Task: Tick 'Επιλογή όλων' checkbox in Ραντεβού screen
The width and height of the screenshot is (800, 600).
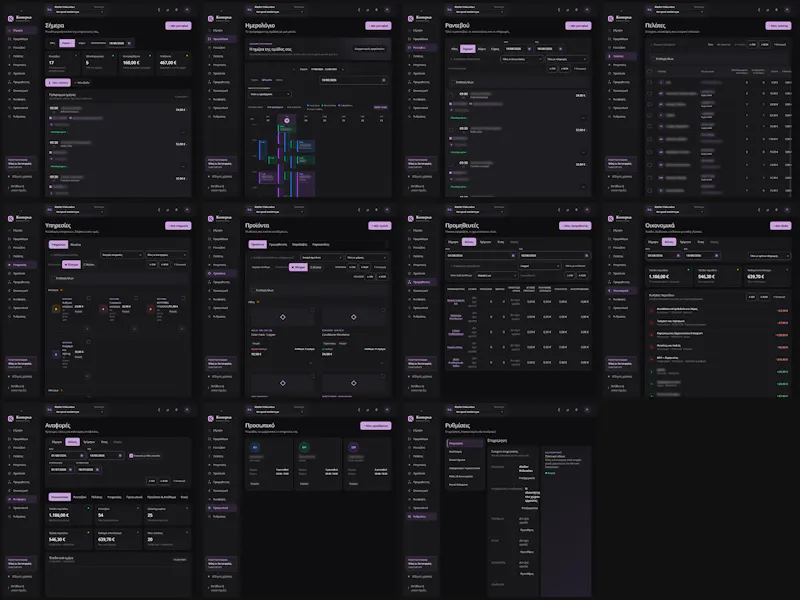Action: coord(452,82)
